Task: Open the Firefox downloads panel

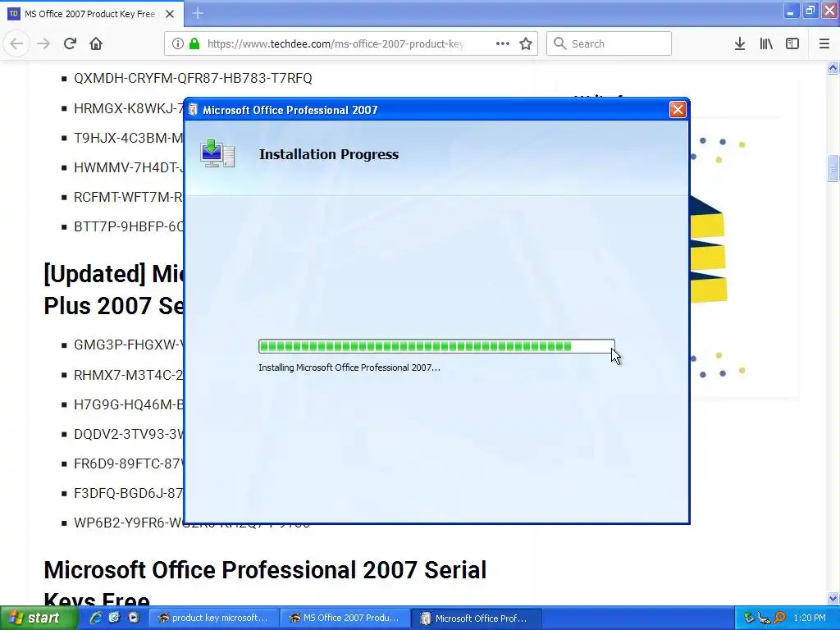Action: point(740,43)
